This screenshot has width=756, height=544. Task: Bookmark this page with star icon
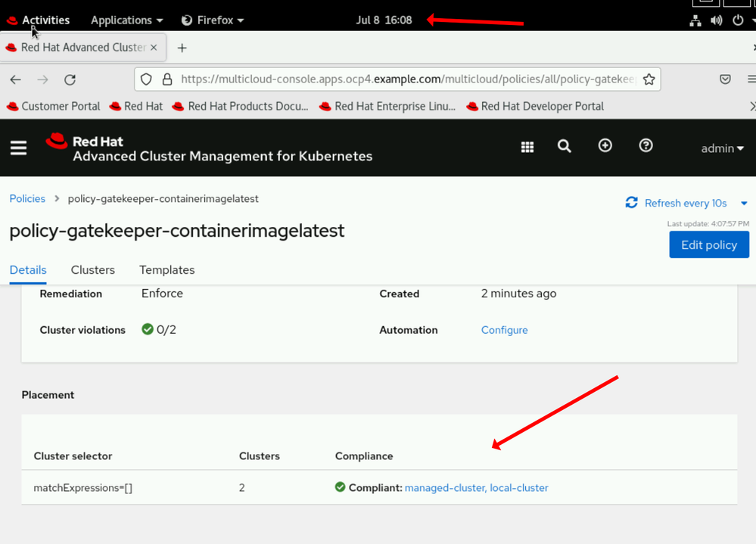point(649,79)
